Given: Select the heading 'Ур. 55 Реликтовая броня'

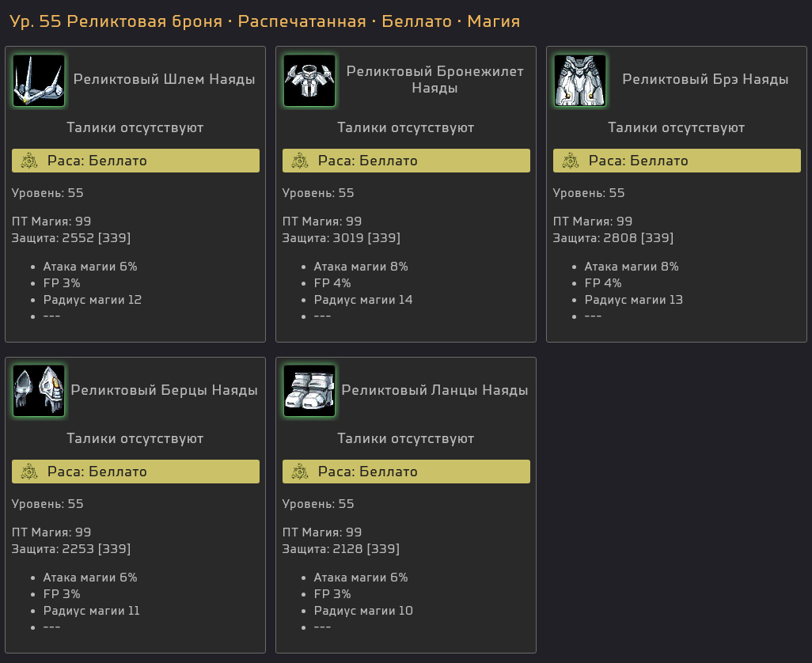Looking at the screenshot, I should pos(116,21).
